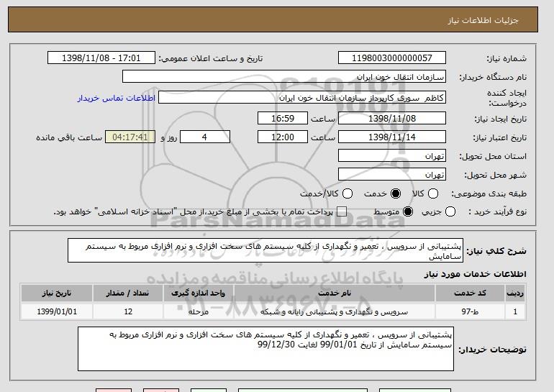Click validity time 12:00 field
554x392 pixels.
click(283, 137)
